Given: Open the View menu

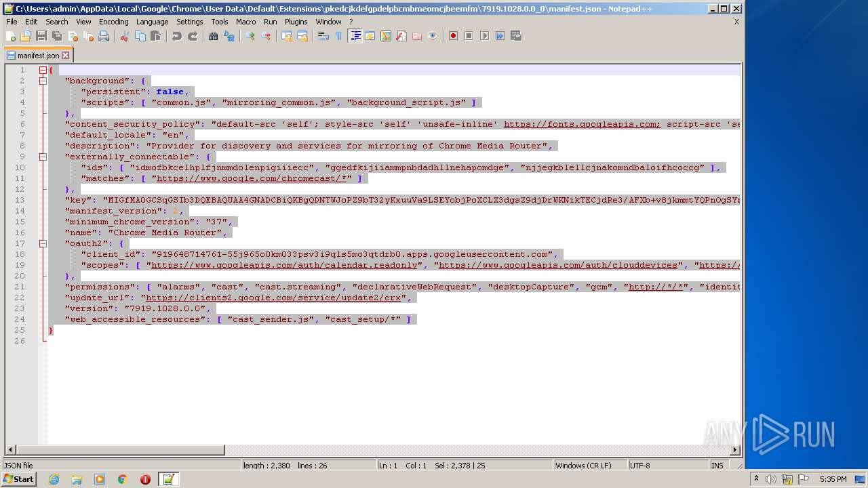Looking at the screenshot, I should coord(83,22).
